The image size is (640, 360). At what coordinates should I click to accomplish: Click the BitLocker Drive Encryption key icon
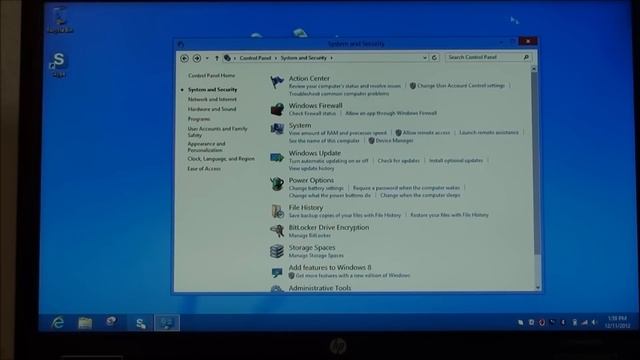(x=277, y=231)
